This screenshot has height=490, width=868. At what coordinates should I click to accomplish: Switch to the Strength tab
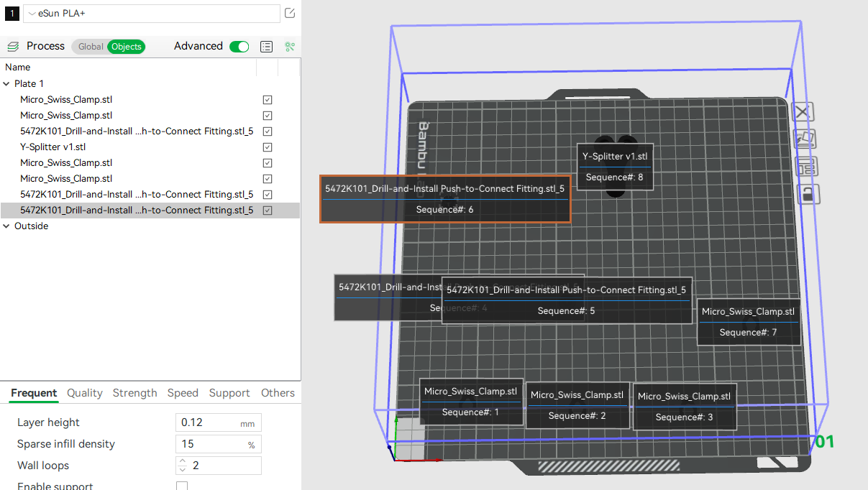point(134,393)
